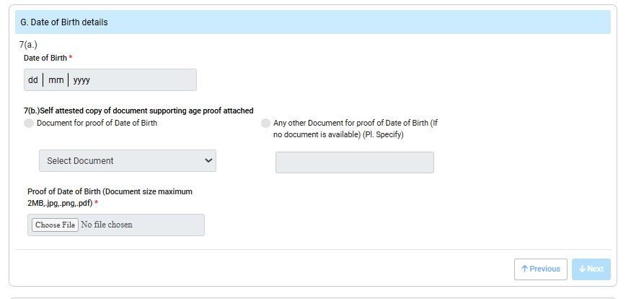The height and width of the screenshot is (299, 644).
Task: Click the 'G. Date of Birth details' header
Action: tap(64, 22)
